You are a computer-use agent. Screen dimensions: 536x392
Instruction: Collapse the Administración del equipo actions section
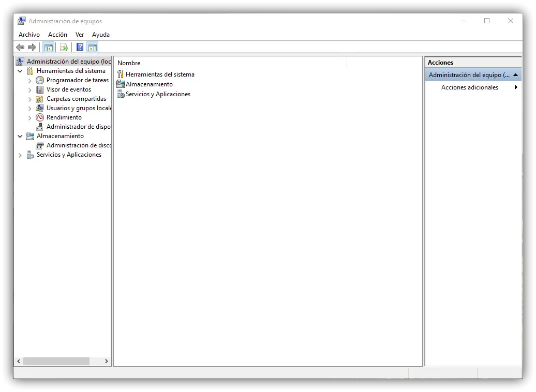(x=515, y=75)
